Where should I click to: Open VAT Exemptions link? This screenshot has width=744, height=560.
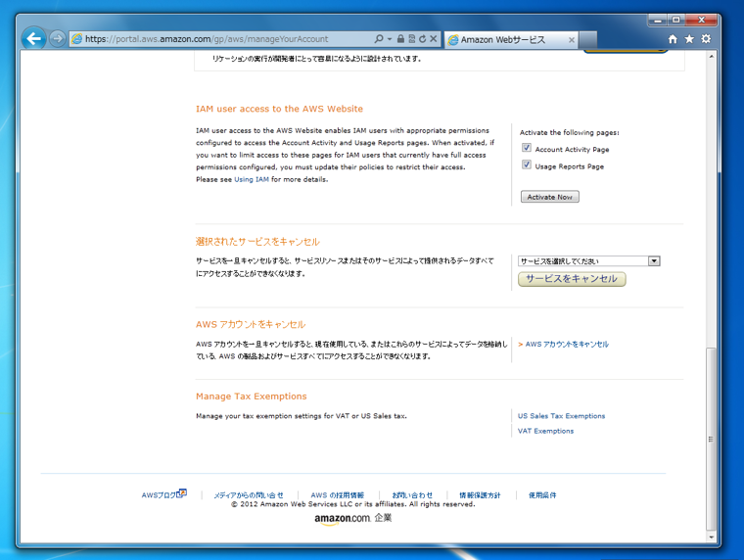(545, 431)
